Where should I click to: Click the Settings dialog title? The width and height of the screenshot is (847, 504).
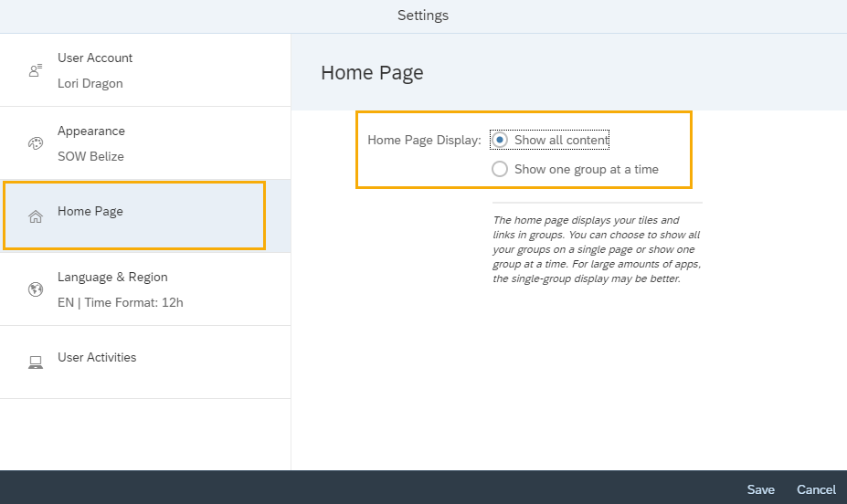click(x=423, y=16)
